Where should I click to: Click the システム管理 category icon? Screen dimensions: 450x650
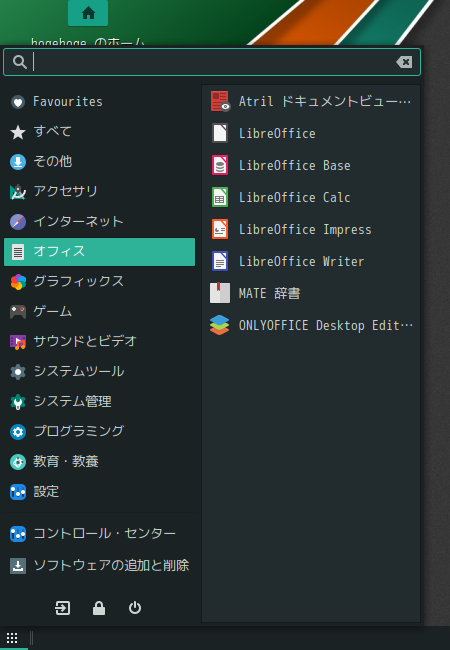point(18,402)
